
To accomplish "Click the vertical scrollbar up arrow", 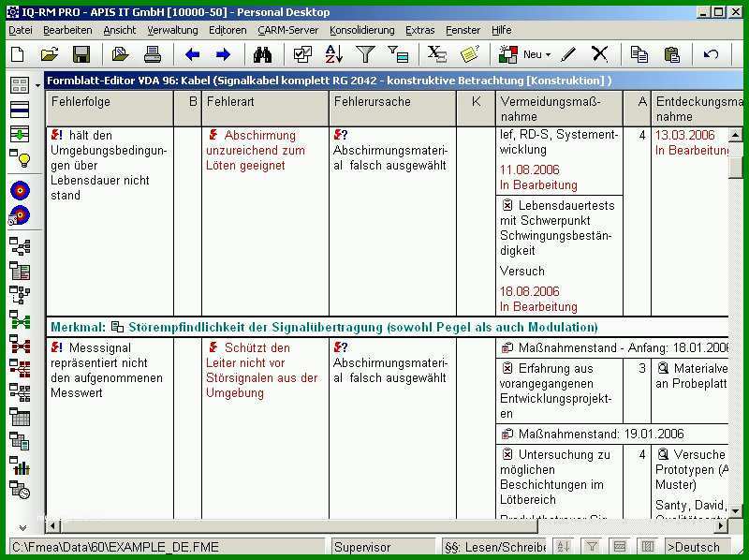I will coord(735,135).
